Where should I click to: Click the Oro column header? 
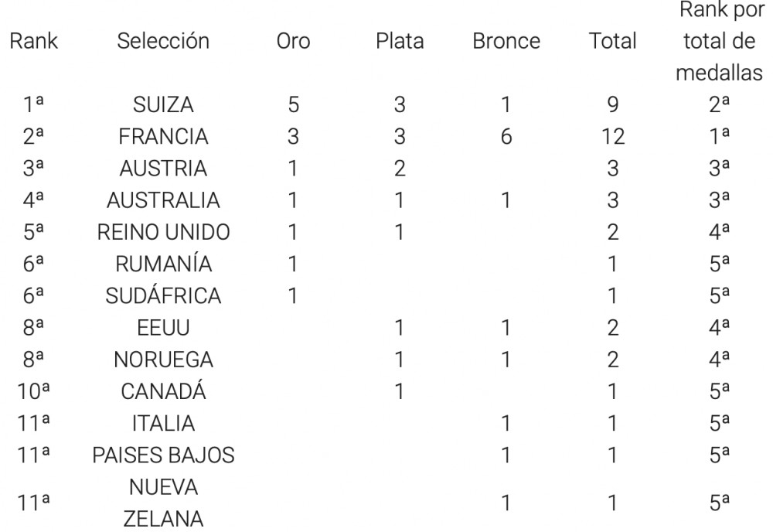(293, 41)
